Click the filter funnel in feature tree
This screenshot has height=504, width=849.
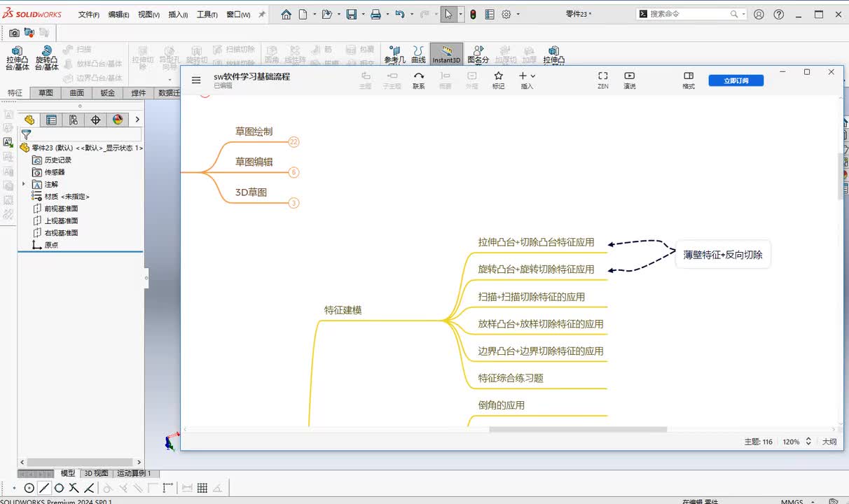click(26, 134)
